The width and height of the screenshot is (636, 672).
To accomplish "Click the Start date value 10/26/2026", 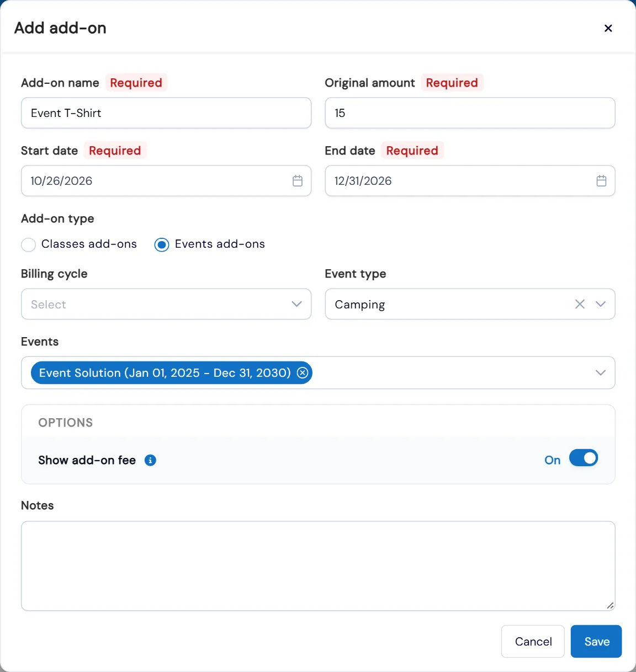I will click(x=61, y=181).
